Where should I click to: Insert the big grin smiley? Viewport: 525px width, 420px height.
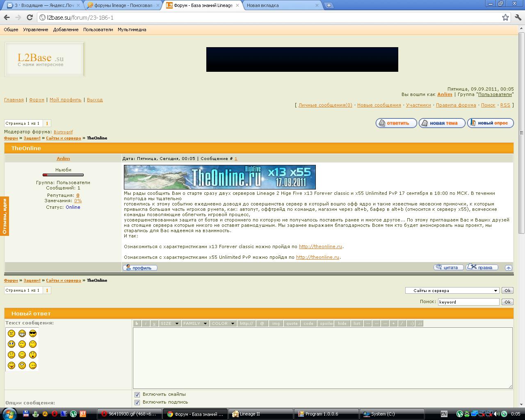(x=22, y=333)
